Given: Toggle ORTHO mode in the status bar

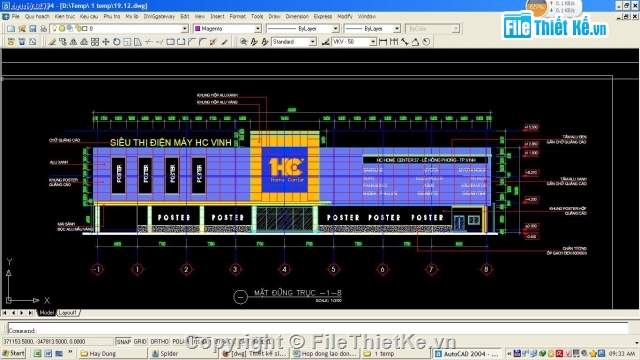Looking at the screenshot, I should click(159, 341).
